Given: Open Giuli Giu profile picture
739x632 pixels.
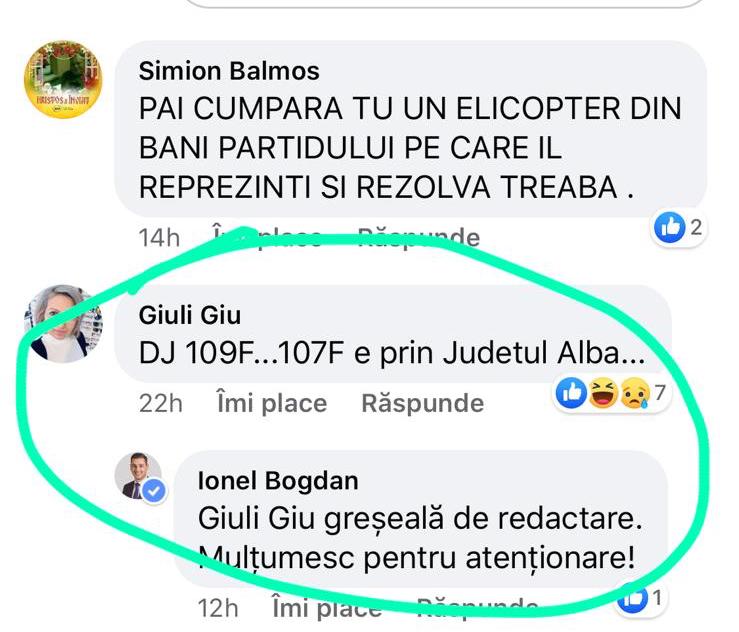Looking at the screenshot, I should pyautogui.click(x=63, y=324).
